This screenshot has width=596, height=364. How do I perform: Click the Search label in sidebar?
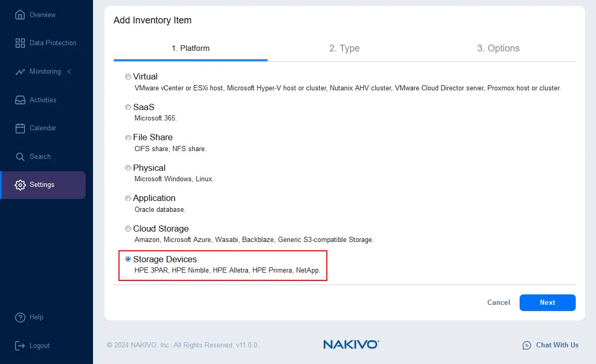(41, 156)
